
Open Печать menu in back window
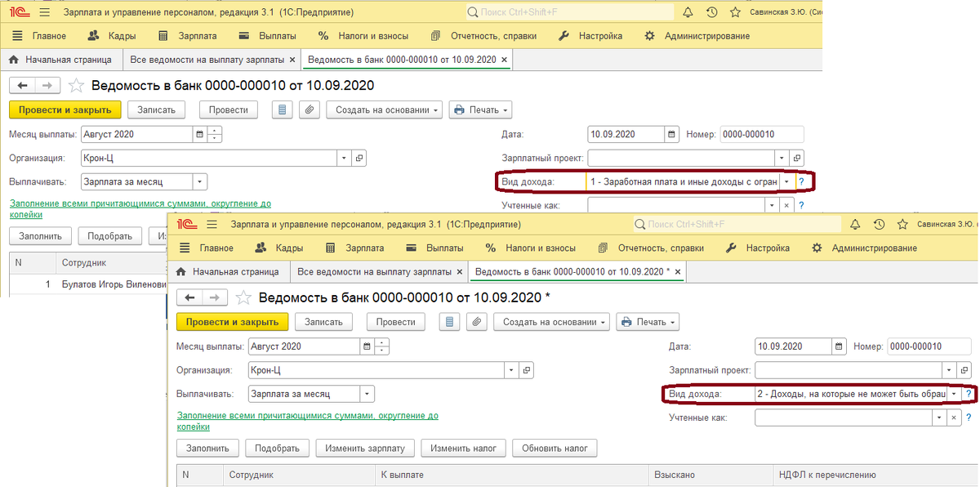click(479, 109)
